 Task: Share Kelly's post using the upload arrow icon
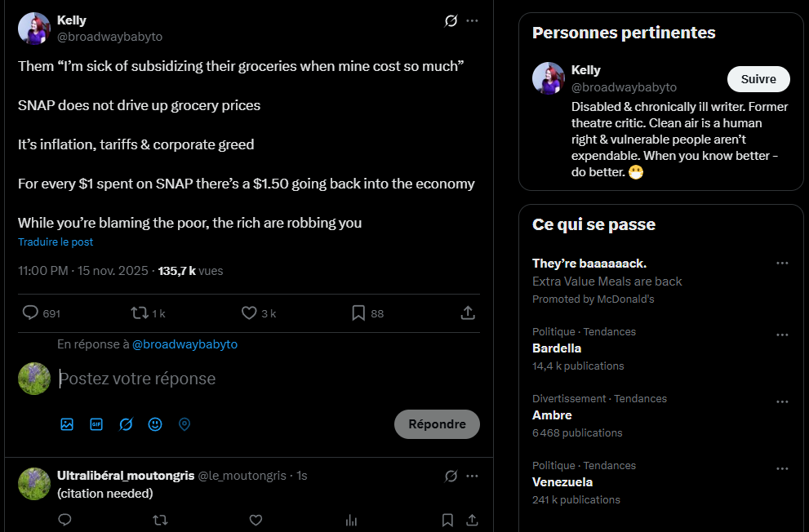468,313
